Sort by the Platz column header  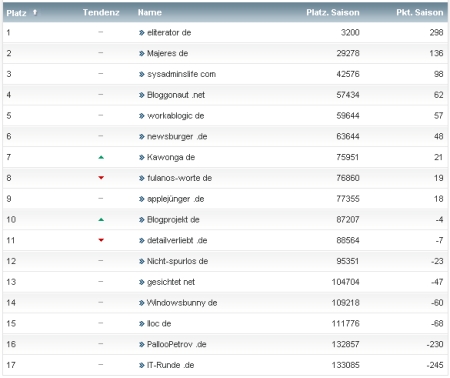pyautogui.click(x=16, y=13)
